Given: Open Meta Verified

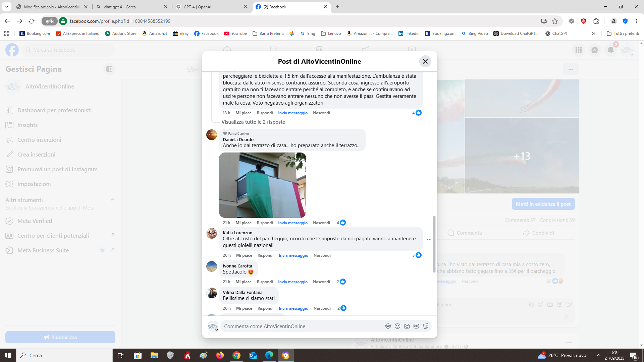Looking at the screenshot, I should [x=60, y=221].
